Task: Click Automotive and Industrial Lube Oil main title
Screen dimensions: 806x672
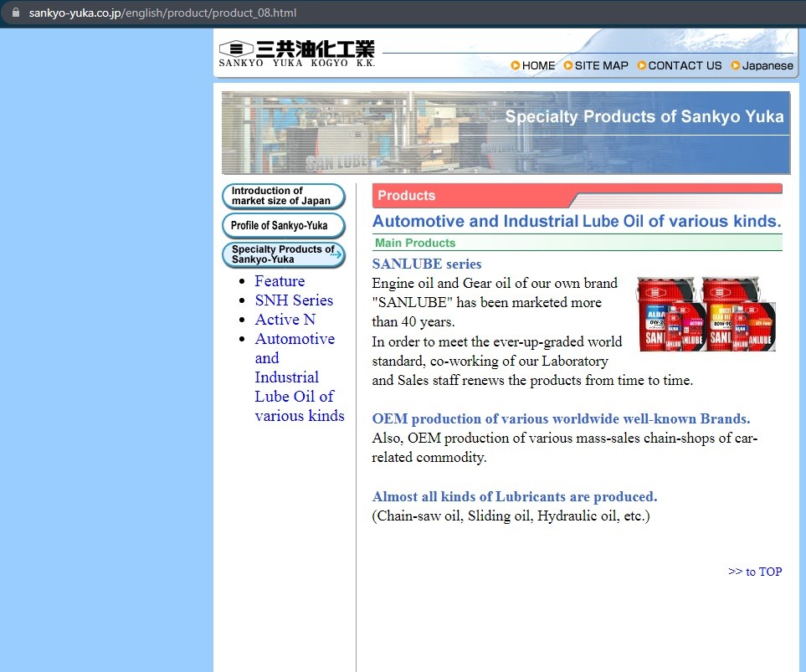Action: pyautogui.click(x=577, y=221)
